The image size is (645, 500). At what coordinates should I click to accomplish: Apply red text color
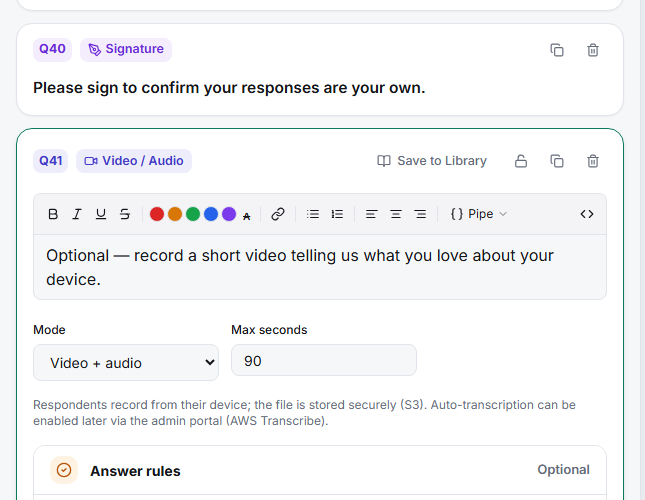point(157,214)
